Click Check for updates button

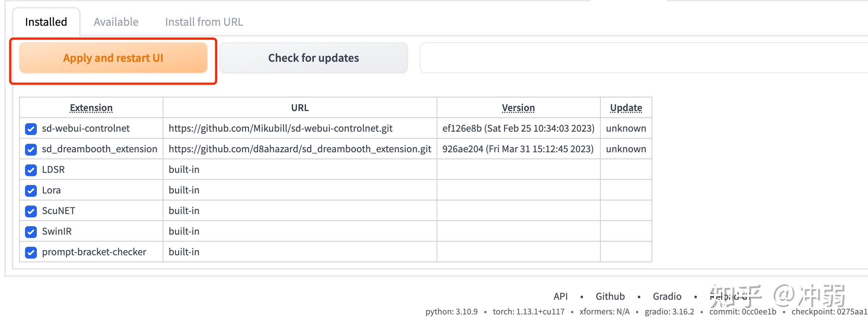[314, 58]
